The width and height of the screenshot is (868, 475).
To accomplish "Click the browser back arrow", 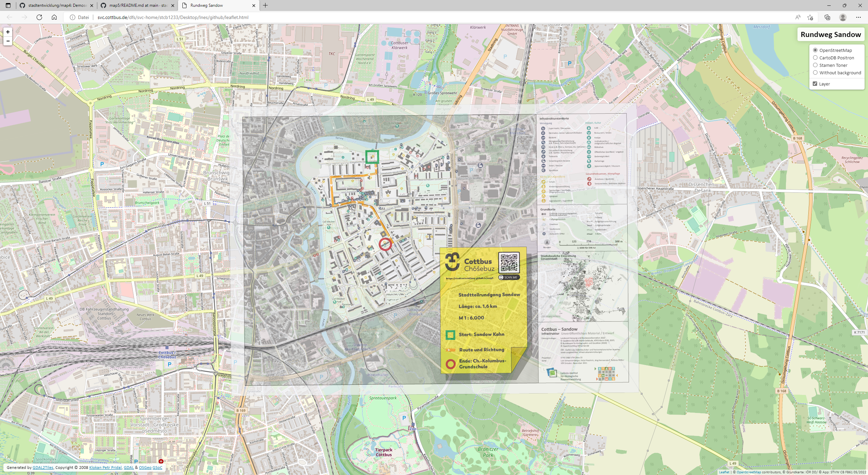I will (9, 17).
